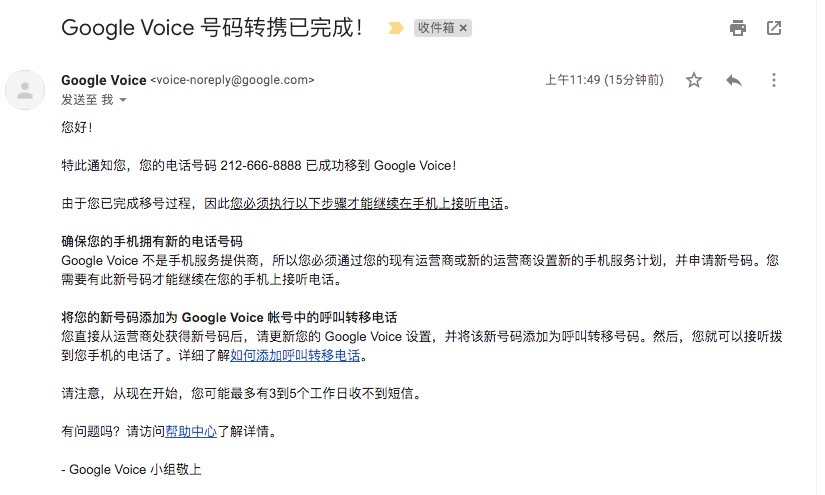Click the email subject heading
This screenshot has height=495, width=825.
212,28
